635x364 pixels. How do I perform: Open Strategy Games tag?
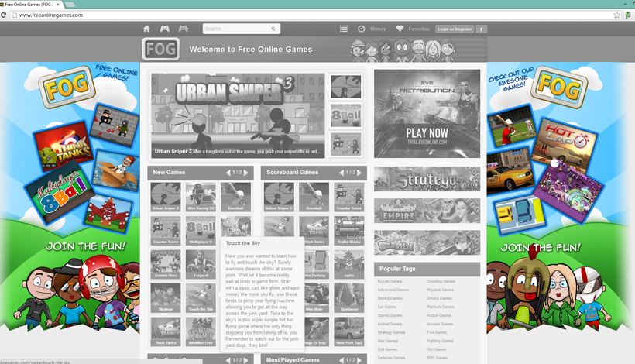pos(391,332)
